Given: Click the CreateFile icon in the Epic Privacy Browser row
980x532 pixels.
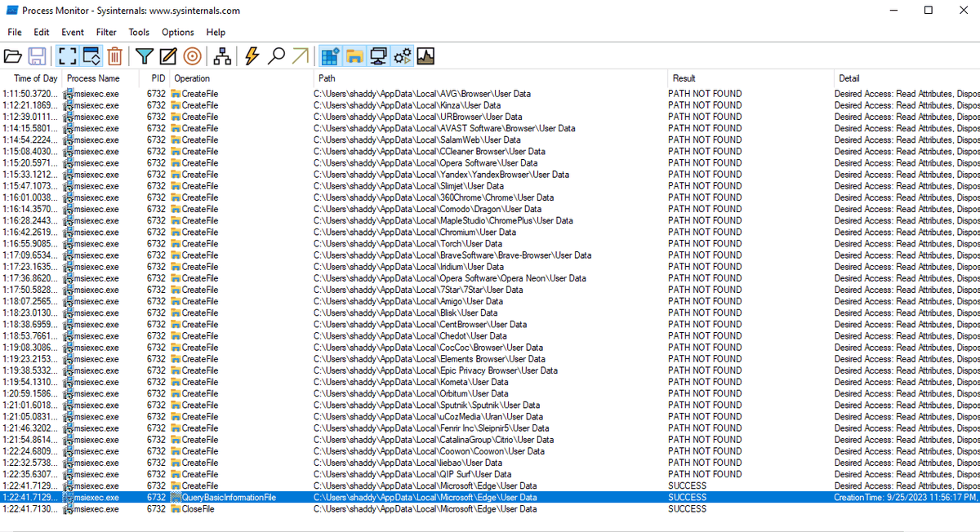Looking at the screenshot, I should [x=175, y=370].
